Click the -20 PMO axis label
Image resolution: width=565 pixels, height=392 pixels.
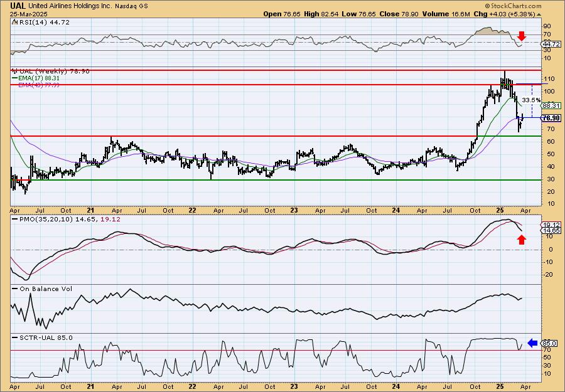(548, 275)
